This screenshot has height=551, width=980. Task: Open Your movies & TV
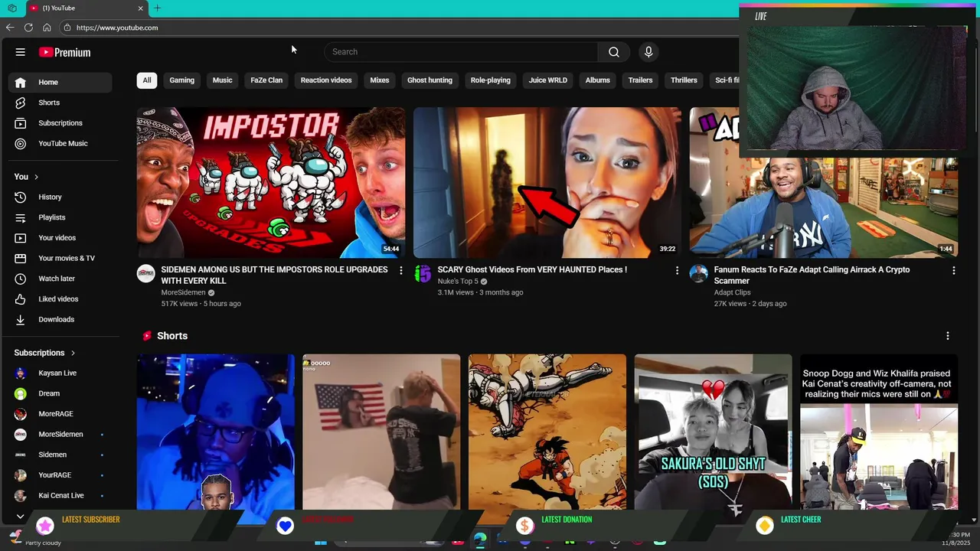point(60,258)
